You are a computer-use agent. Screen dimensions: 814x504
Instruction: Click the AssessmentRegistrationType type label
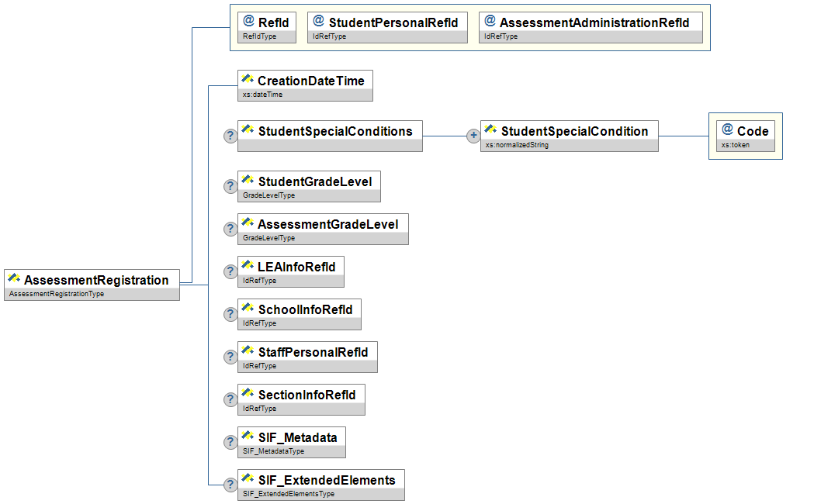[56, 294]
